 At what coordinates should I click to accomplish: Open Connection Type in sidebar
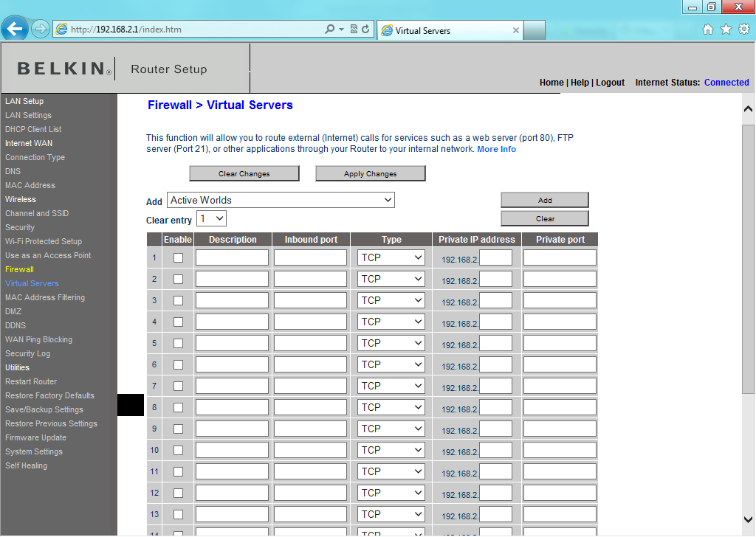[x=35, y=157]
